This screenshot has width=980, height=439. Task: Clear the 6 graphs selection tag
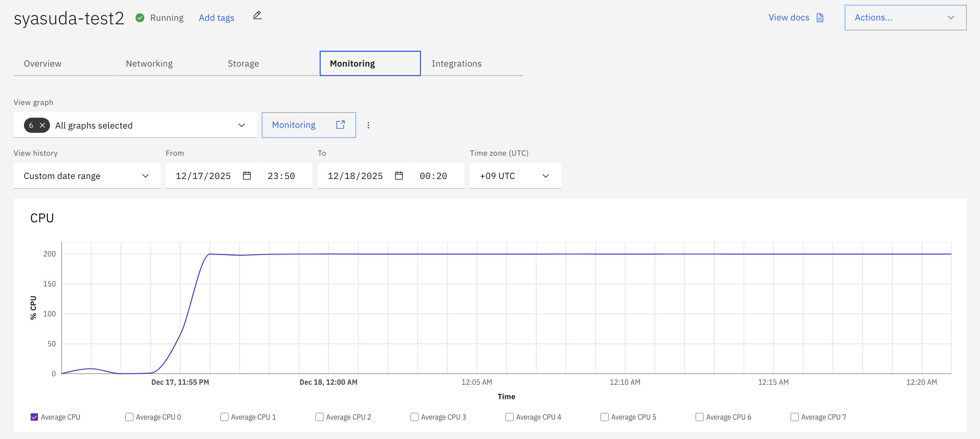pos(42,125)
